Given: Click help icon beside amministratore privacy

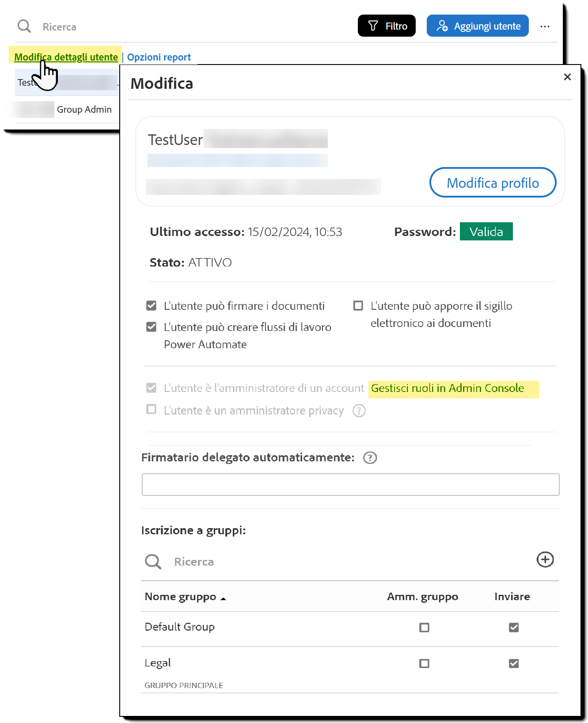Looking at the screenshot, I should 359,411.
